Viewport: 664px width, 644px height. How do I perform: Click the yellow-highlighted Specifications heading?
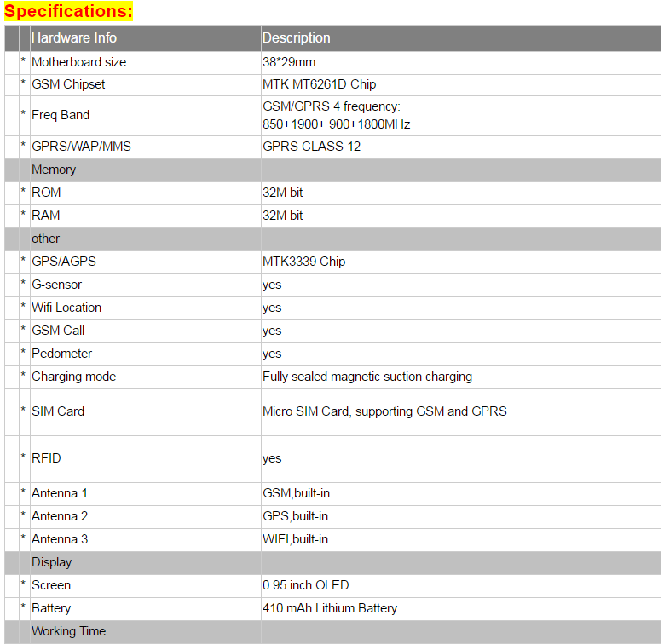pos(68,11)
